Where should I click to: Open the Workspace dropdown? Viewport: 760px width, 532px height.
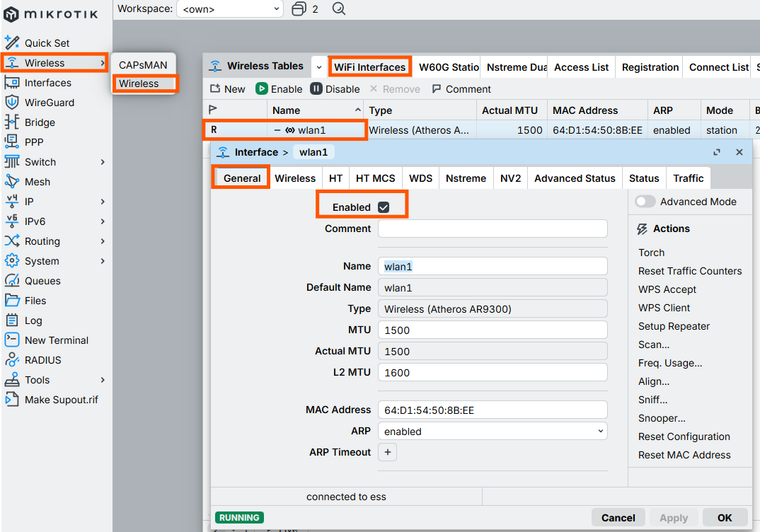tap(230, 8)
